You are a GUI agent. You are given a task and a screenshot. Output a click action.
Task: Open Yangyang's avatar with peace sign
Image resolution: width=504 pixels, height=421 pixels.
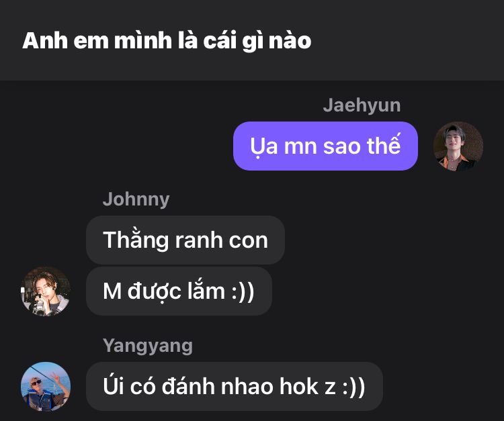click(x=46, y=387)
